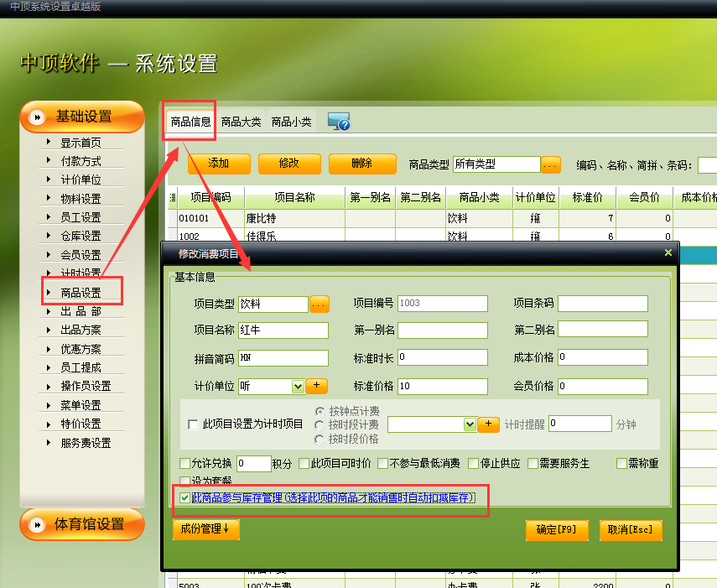Click the 体育馆设置 arrow icon
This screenshot has width=717, height=588.
(37, 524)
